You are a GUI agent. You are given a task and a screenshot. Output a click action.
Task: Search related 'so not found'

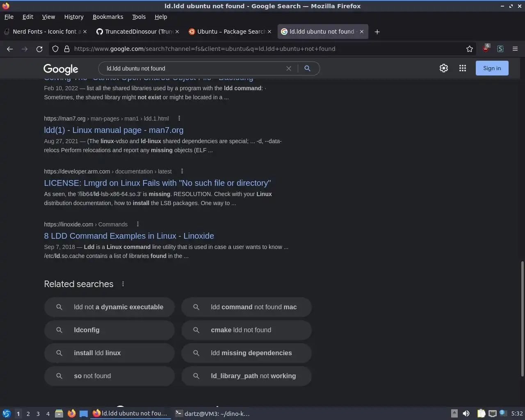(x=110, y=376)
